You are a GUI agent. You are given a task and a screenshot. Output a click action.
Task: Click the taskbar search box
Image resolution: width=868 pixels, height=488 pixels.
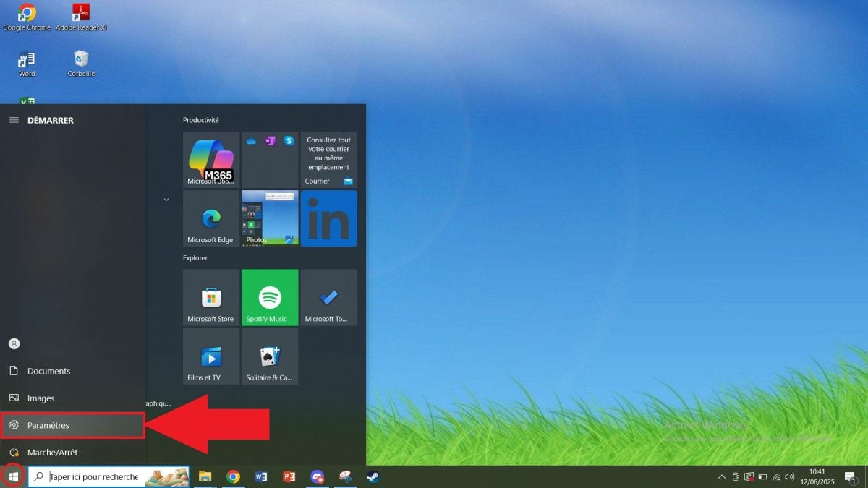tap(94, 477)
